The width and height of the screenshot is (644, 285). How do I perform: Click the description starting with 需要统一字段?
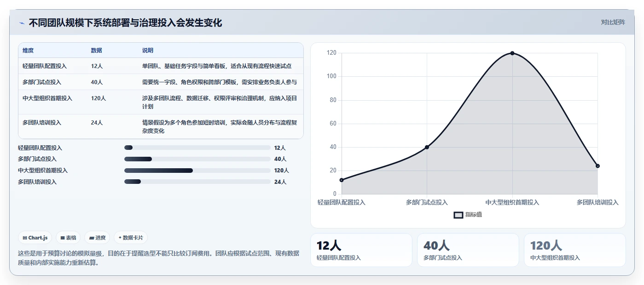(x=220, y=82)
